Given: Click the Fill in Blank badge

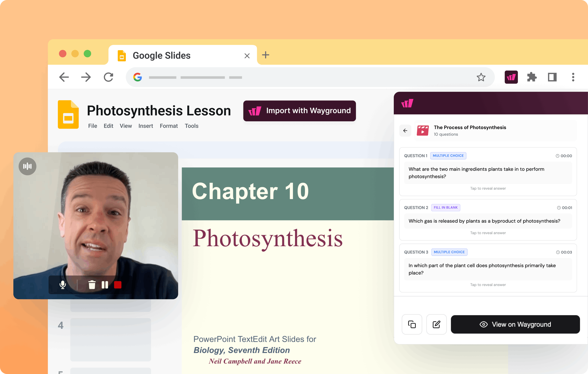Looking at the screenshot, I should click(446, 207).
